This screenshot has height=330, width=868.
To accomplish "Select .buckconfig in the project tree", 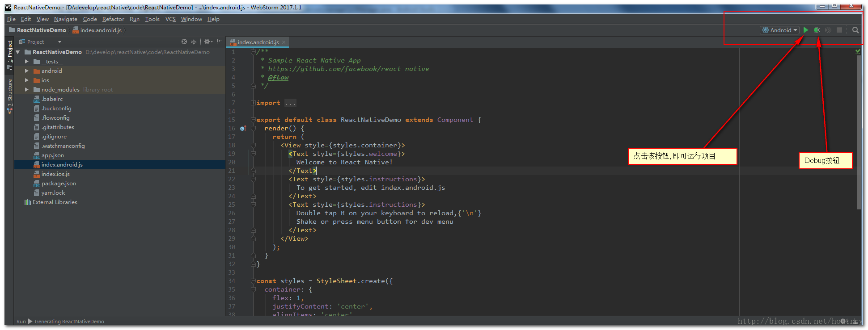I will point(56,108).
